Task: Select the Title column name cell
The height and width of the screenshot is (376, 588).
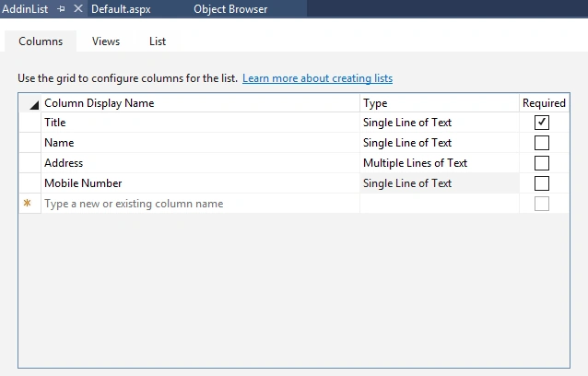Action: (200, 123)
